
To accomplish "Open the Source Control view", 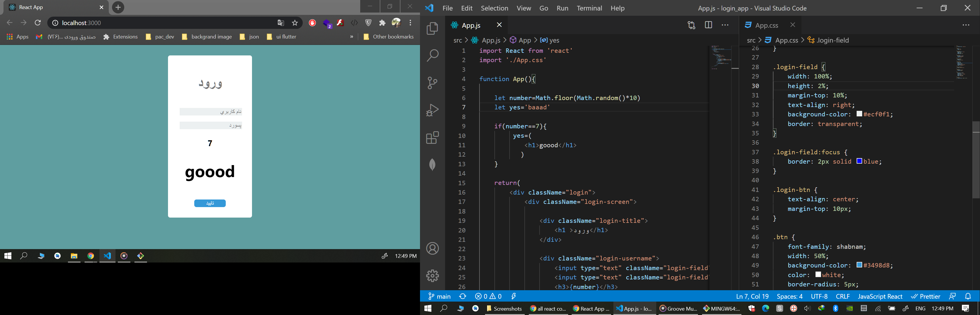I will click(433, 83).
